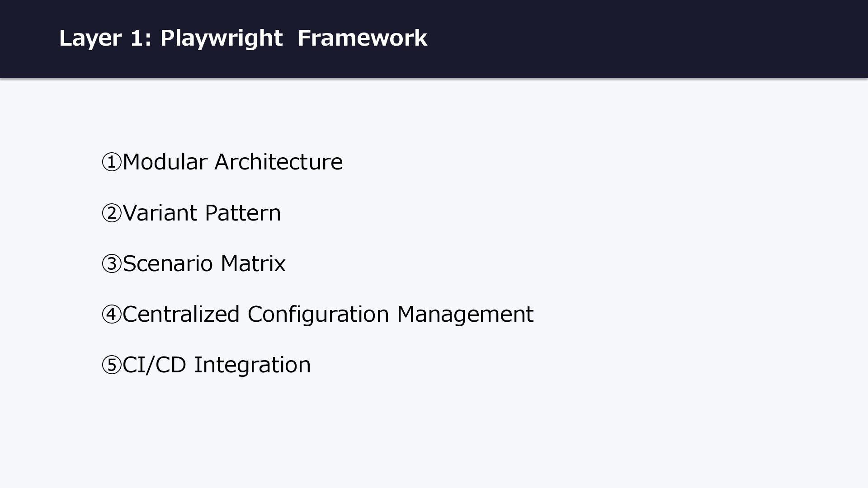
Task: Click the word Scenario in item three
Action: pos(168,263)
